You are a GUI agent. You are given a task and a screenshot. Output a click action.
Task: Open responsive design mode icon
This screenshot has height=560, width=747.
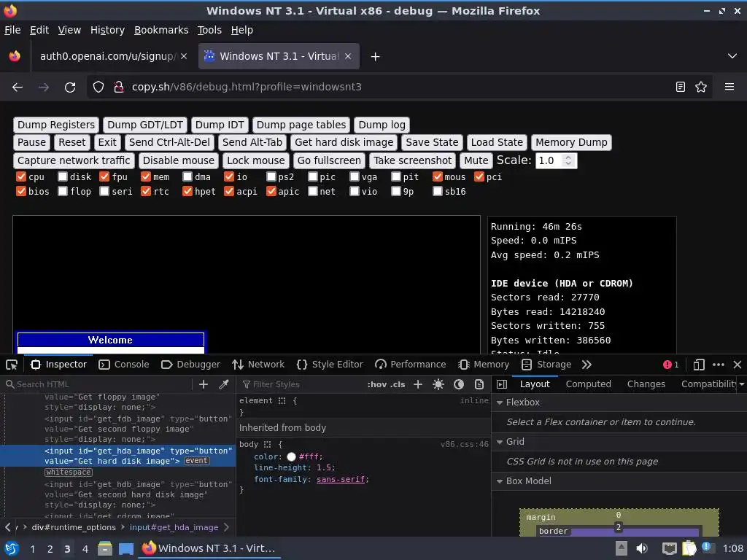699,365
